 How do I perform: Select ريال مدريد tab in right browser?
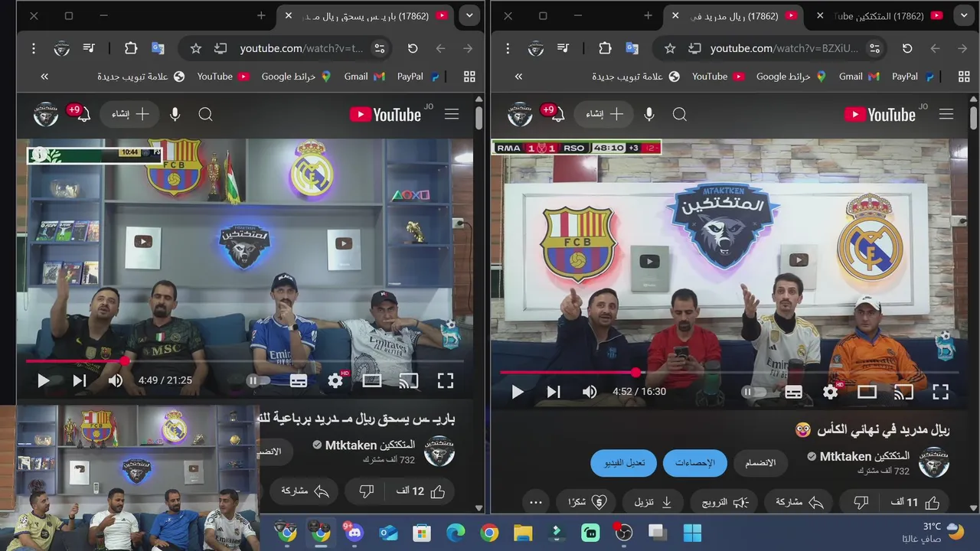(x=735, y=15)
